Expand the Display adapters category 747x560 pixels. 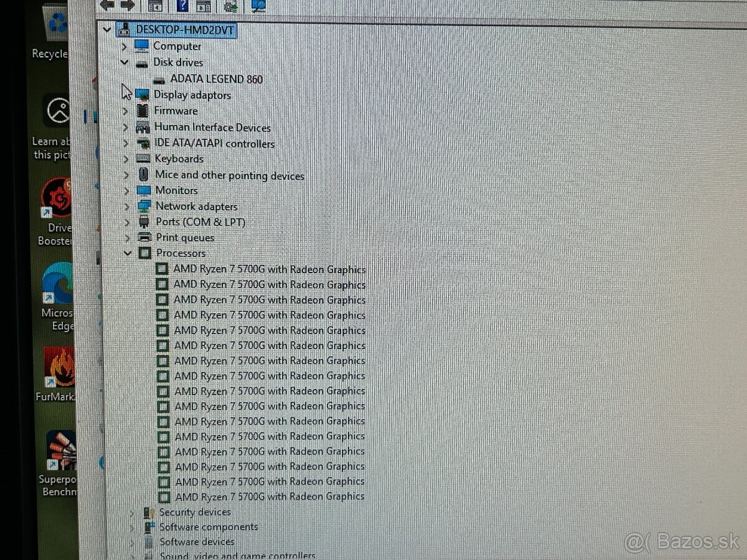tap(126, 95)
